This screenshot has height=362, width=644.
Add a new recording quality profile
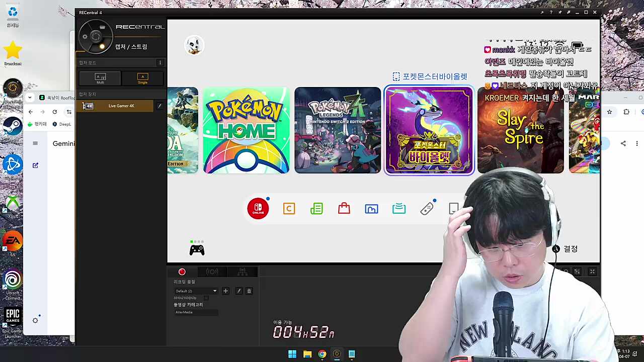(225, 291)
